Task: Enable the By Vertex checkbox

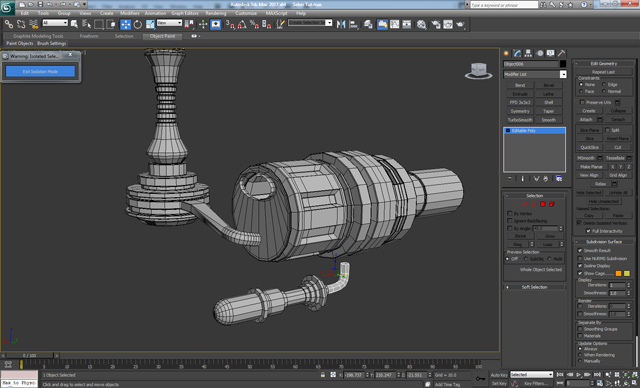Action: [x=509, y=213]
